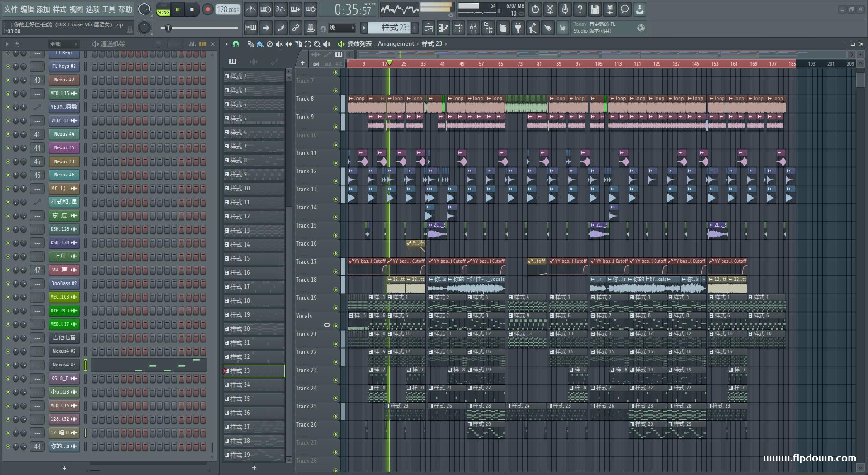Toggle mute LED for Nexus #2 channel
The height and width of the screenshot is (475, 868).
[8, 80]
